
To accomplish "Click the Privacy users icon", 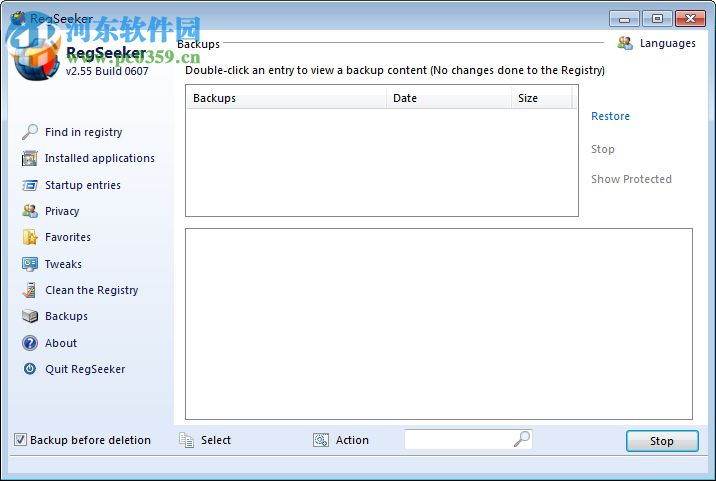I will pos(30,211).
